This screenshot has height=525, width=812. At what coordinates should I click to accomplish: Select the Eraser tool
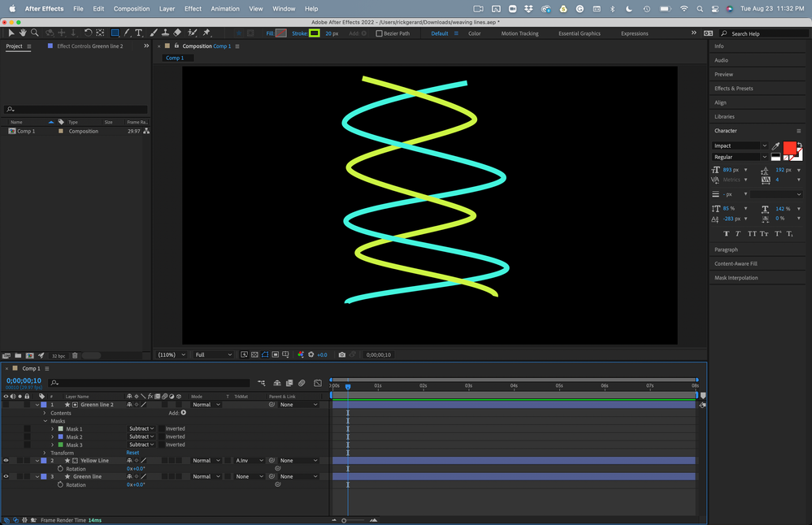pos(177,33)
